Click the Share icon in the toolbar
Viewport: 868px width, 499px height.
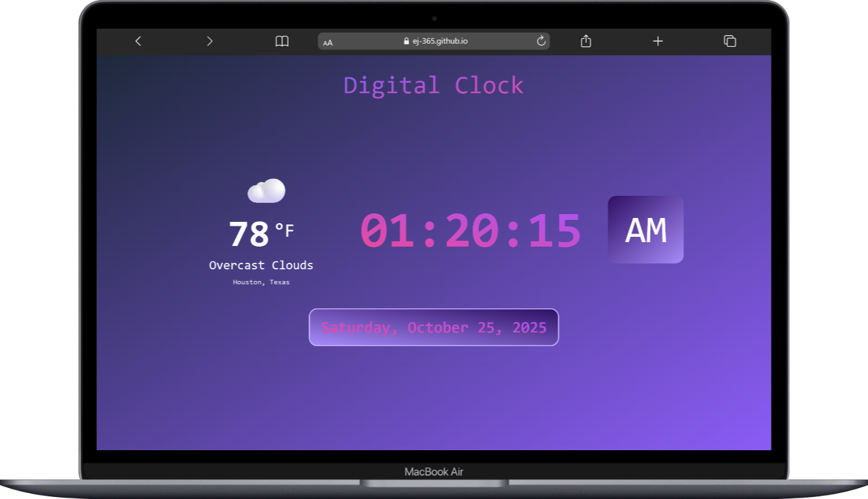(585, 41)
